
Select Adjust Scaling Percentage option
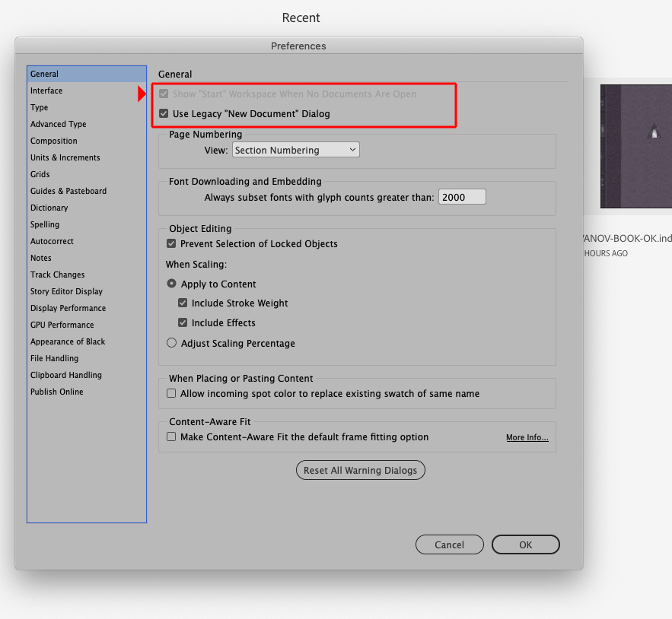click(x=171, y=343)
